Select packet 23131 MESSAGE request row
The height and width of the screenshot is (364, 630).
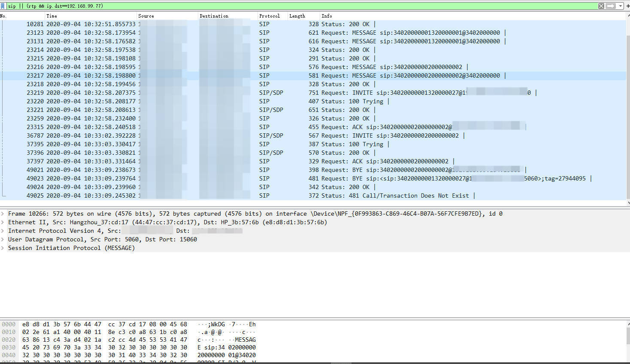tap(313, 41)
